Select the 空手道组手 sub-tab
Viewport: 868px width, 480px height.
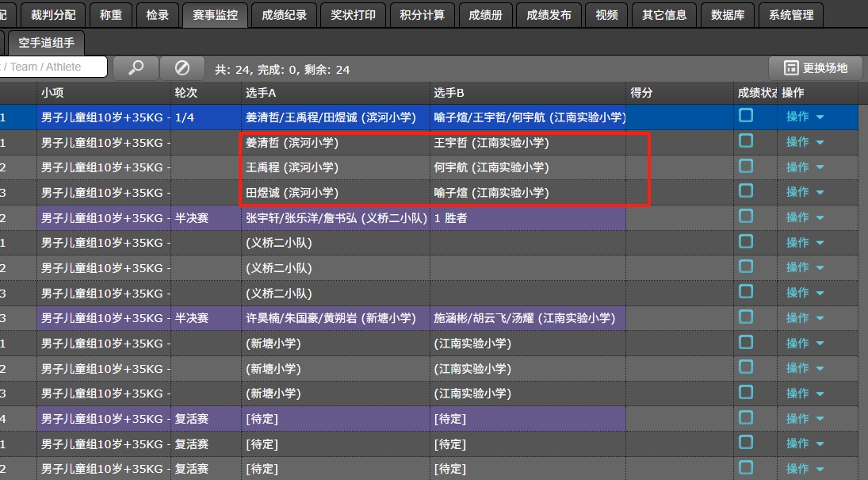tap(46, 43)
